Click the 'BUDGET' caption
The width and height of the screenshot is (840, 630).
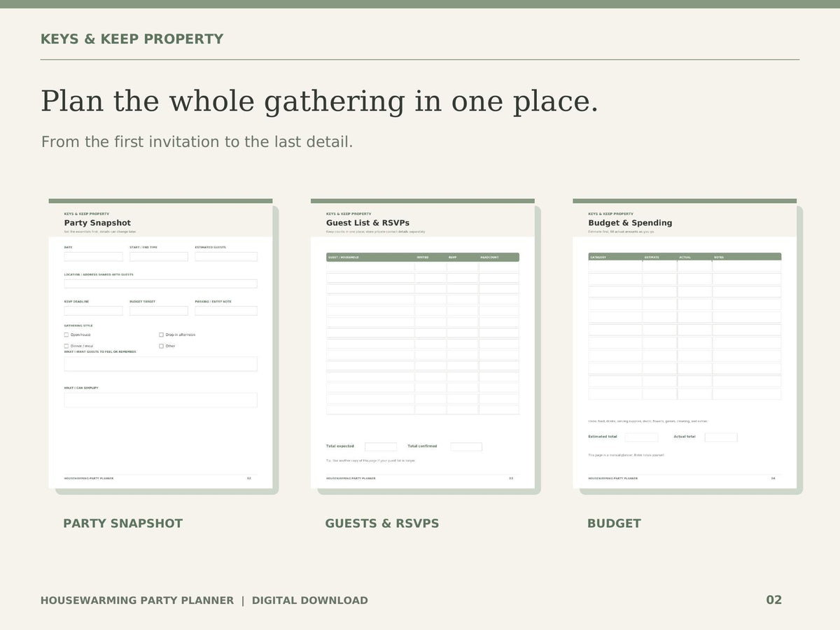coord(614,524)
